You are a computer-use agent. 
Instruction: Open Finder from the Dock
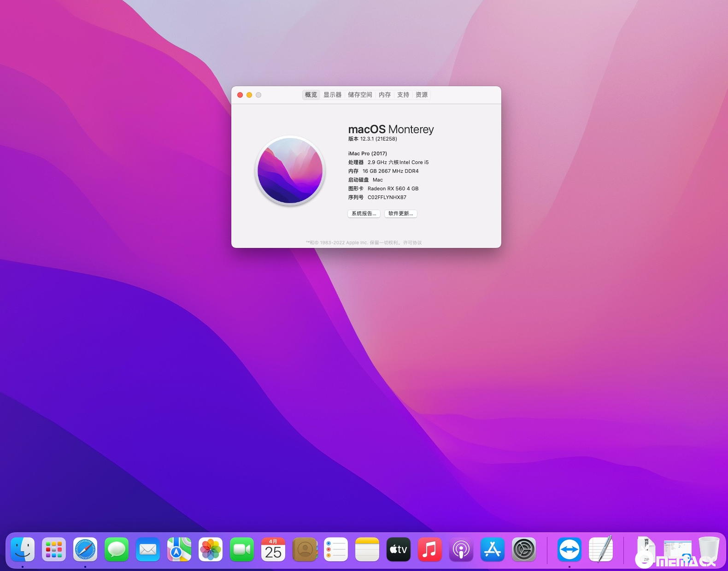[x=23, y=549]
